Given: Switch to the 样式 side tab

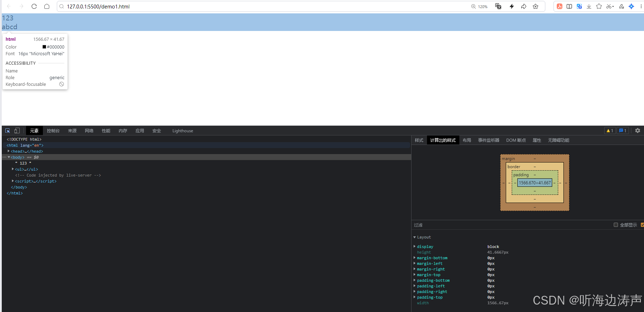Looking at the screenshot, I should (x=419, y=140).
